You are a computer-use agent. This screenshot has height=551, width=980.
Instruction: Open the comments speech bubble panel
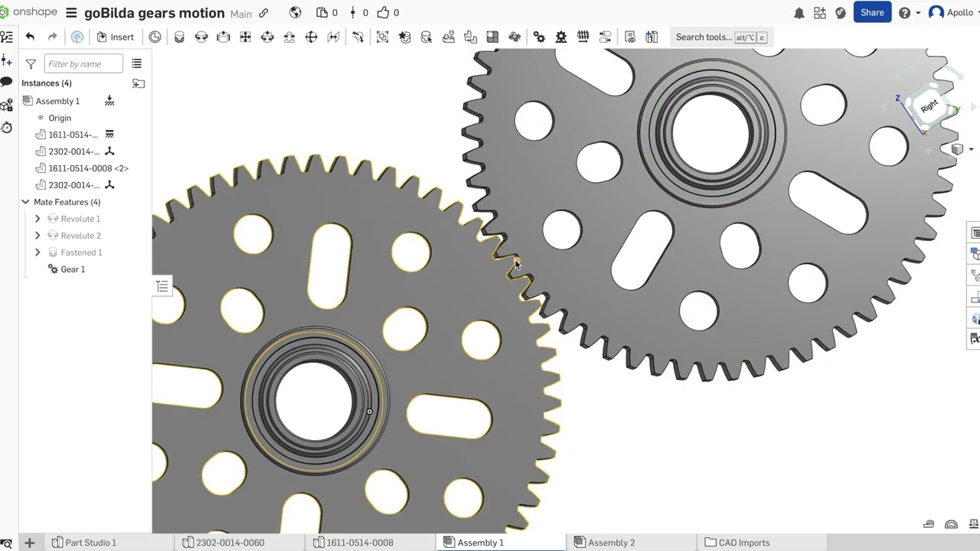click(x=7, y=82)
